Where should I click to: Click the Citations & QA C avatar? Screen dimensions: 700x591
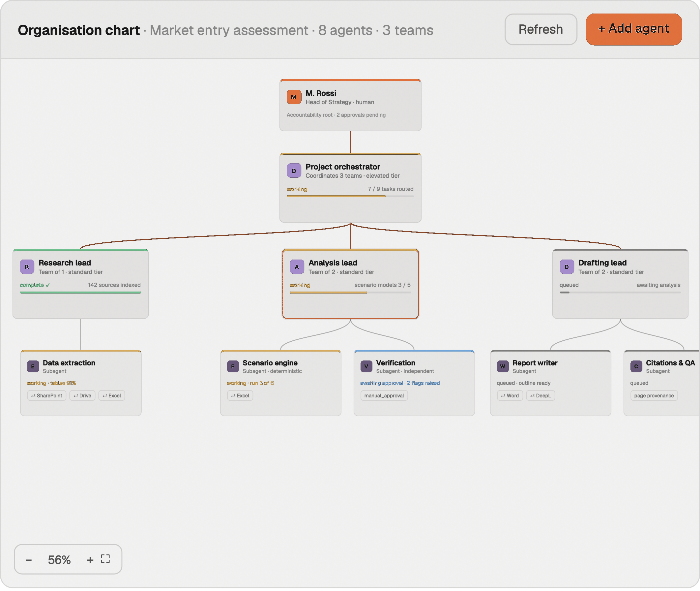(636, 366)
